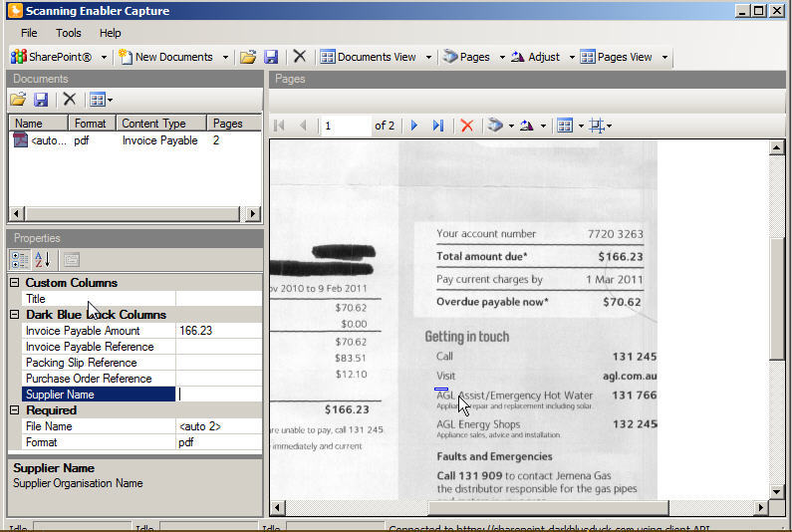Open the Help menu
This screenshot has height=532, width=792.
111,33
